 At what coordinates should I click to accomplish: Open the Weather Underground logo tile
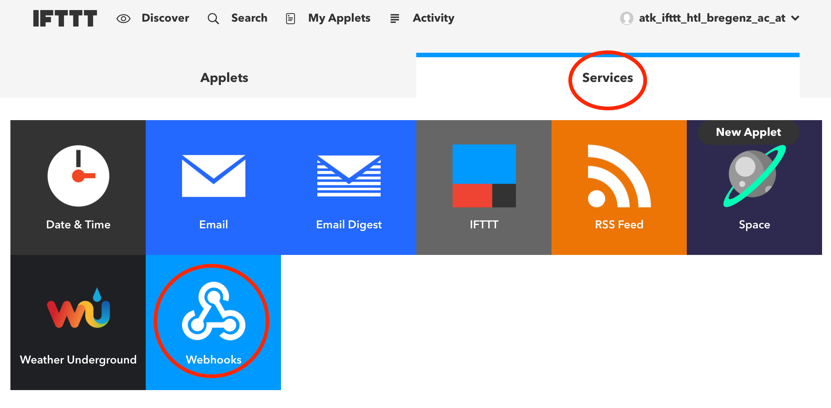point(78,310)
